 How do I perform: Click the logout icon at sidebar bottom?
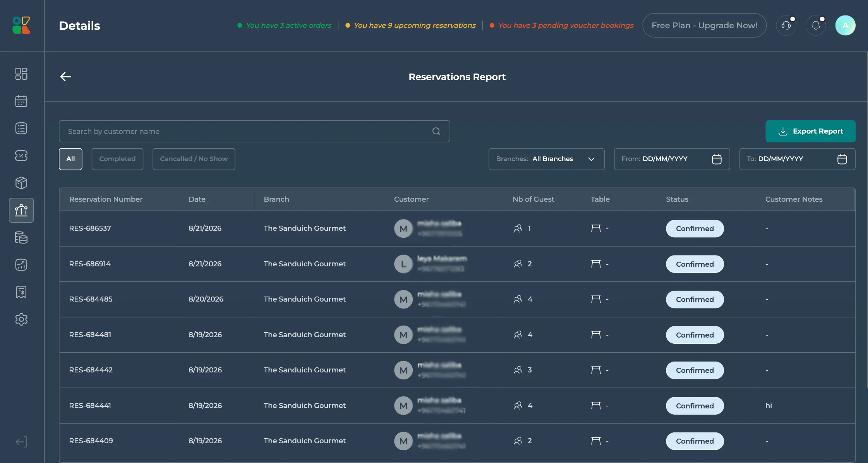(21, 442)
